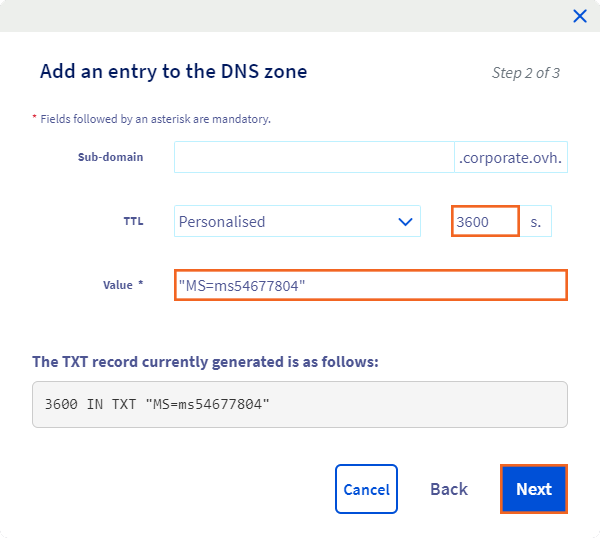This screenshot has height=538, width=600.
Task: Click the 'Step 2 of 3' indicator
Action: [526, 73]
